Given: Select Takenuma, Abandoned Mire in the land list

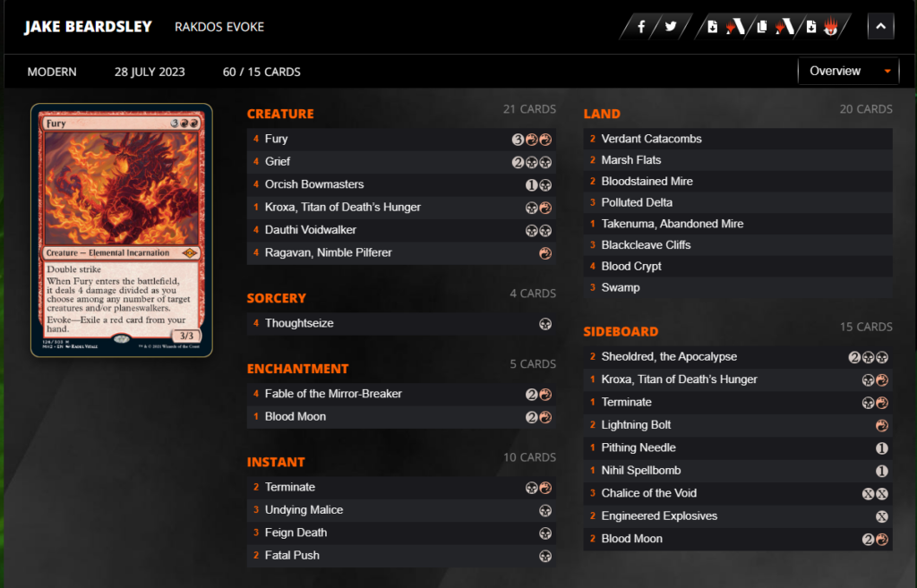Looking at the screenshot, I should pos(738,224).
